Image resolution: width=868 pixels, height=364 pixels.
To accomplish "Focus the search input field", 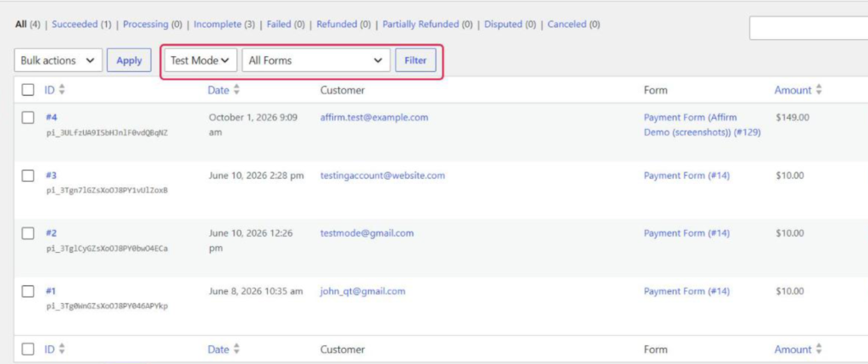I will click(809, 28).
